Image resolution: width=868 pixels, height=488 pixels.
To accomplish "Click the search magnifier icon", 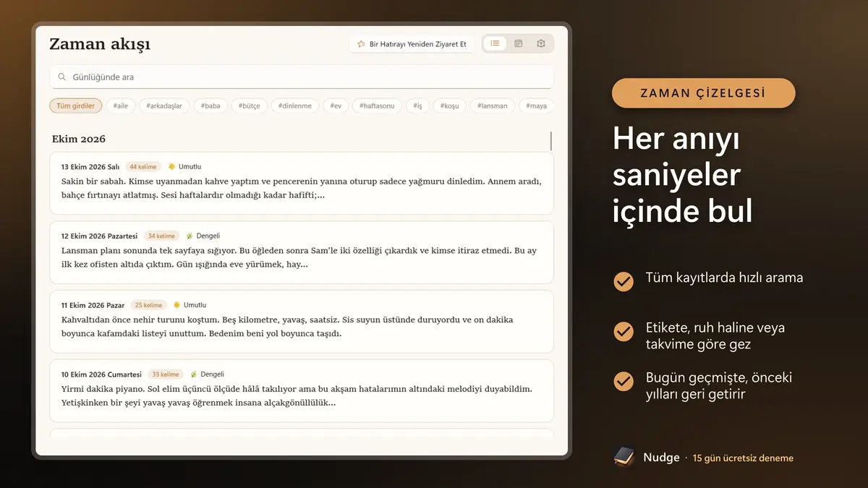I will click(x=62, y=77).
